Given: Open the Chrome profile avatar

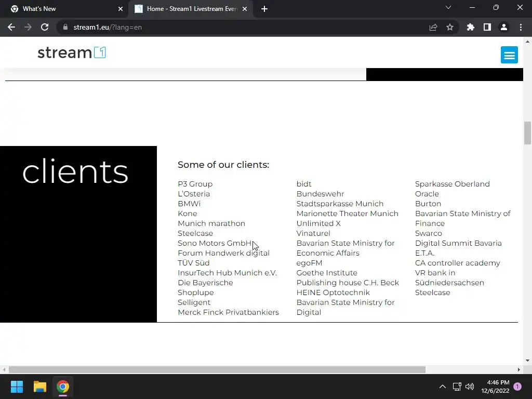Looking at the screenshot, I should [x=503, y=27].
